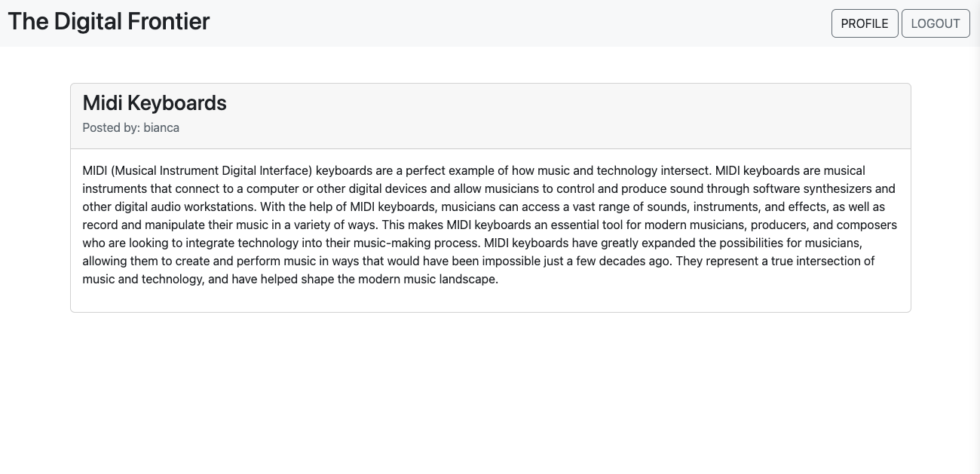Screen dimensions: 980x474
Task: Click the LOGOUT button
Action: point(935,23)
